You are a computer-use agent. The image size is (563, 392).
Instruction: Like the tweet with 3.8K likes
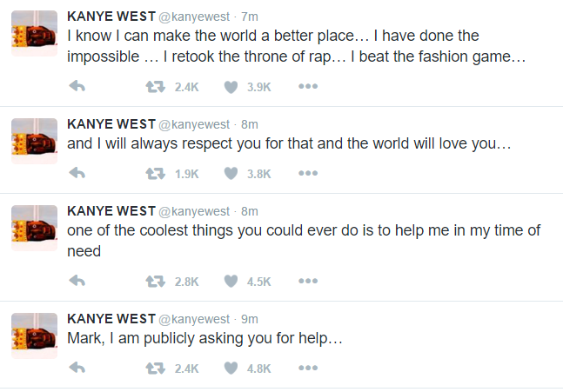click(231, 173)
